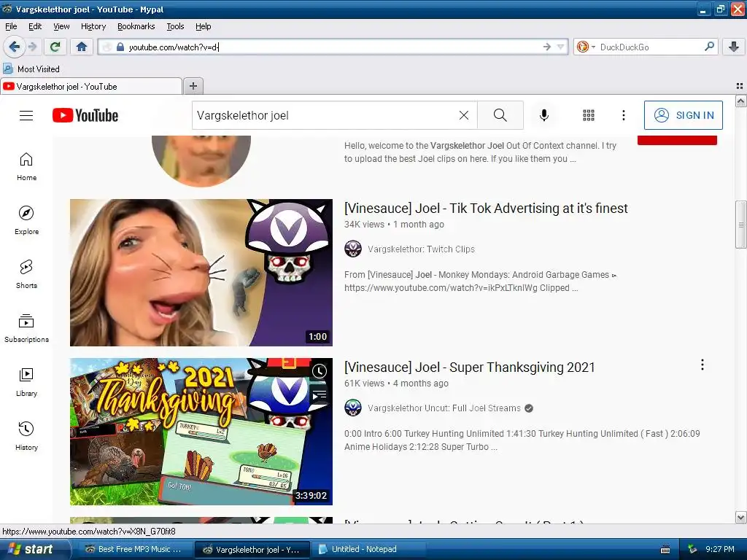Open the browser home page
Viewport: 747px width, 560px height.
[82, 47]
